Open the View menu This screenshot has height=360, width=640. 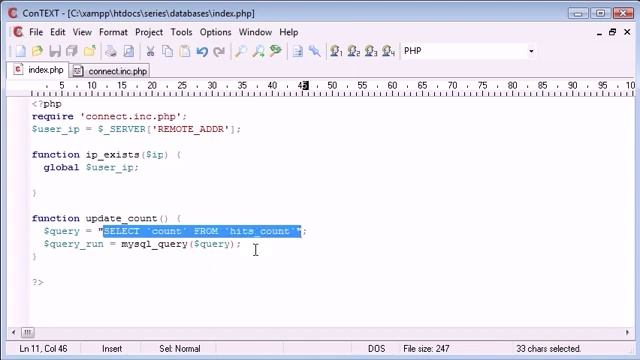[82, 32]
